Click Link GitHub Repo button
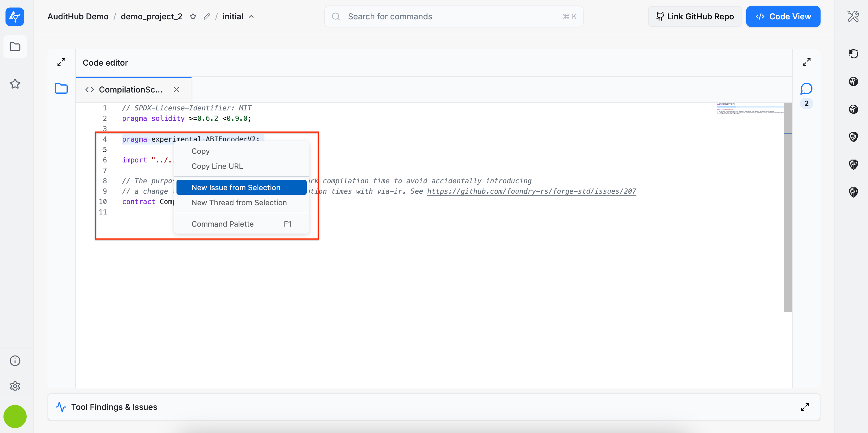 (x=694, y=16)
